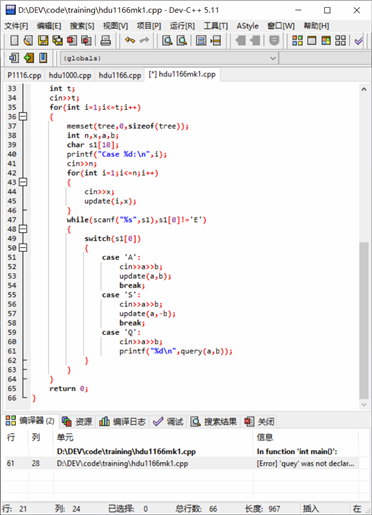This screenshot has height=515, width=372.
Task: Click the New file toolbar icon
Action: [14, 41]
